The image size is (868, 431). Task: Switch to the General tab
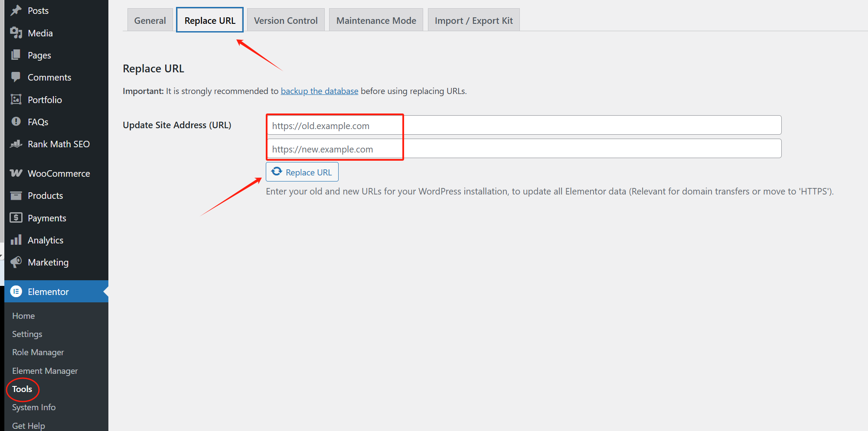150,20
